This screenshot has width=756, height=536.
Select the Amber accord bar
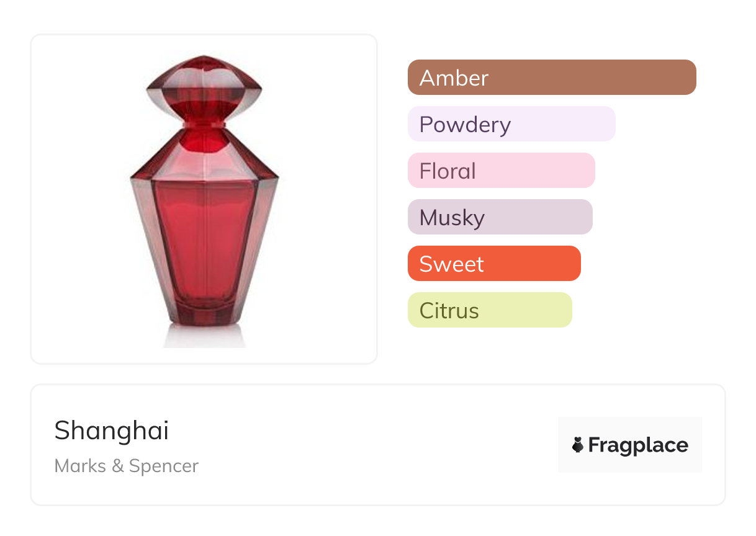tap(552, 78)
